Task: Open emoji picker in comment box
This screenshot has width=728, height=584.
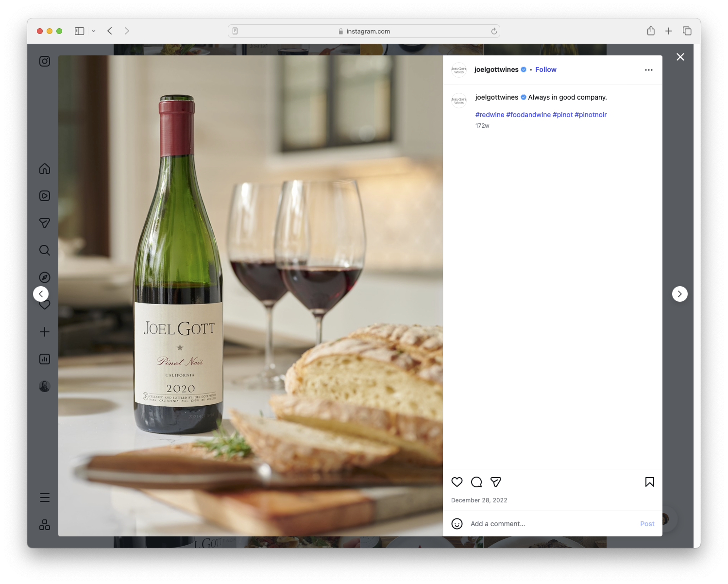Action: point(457,524)
